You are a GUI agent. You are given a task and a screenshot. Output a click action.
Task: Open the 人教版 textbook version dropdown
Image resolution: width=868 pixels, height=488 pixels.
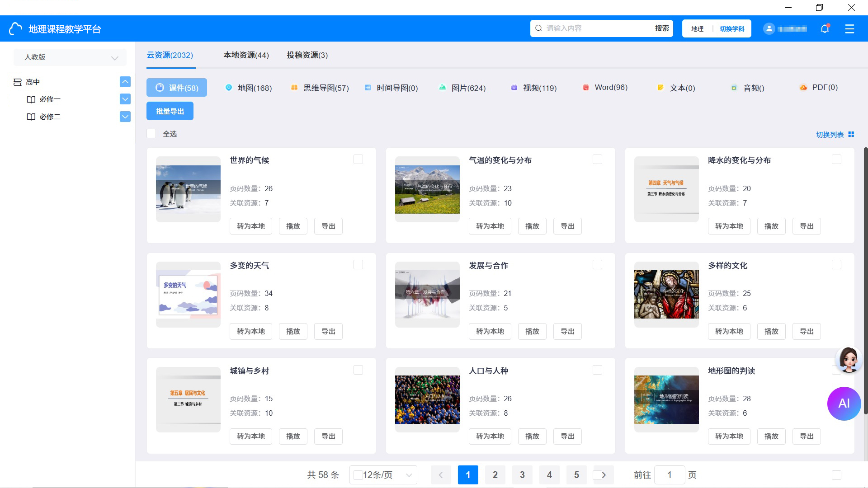pyautogui.click(x=70, y=57)
